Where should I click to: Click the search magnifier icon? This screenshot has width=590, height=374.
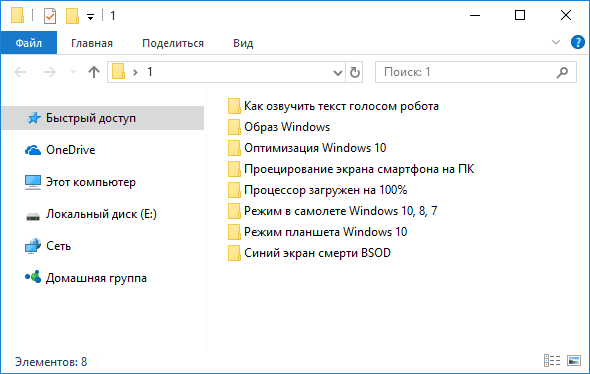(x=562, y=72)
